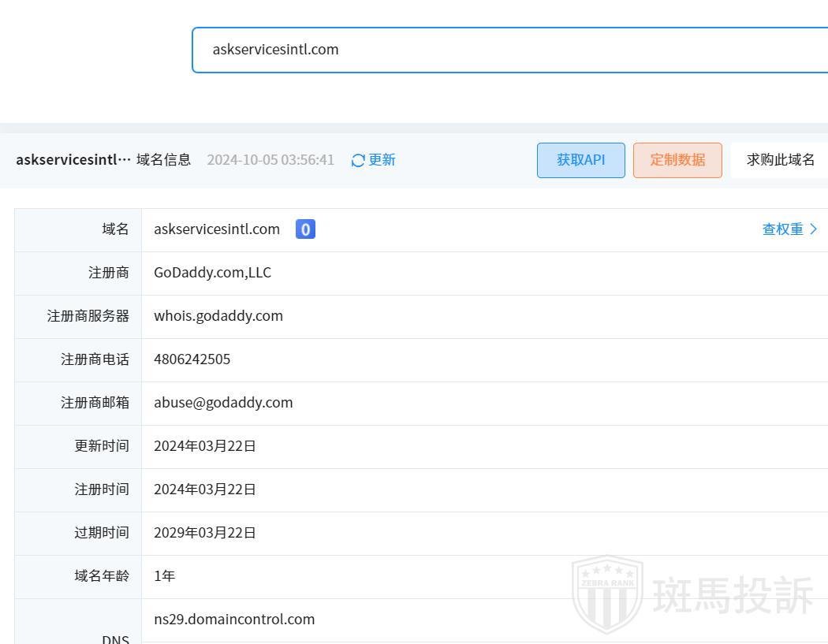Viewport: 828px width, 644px height.
Task: Click the chevron arrow after 查权重
Action: 814,229
